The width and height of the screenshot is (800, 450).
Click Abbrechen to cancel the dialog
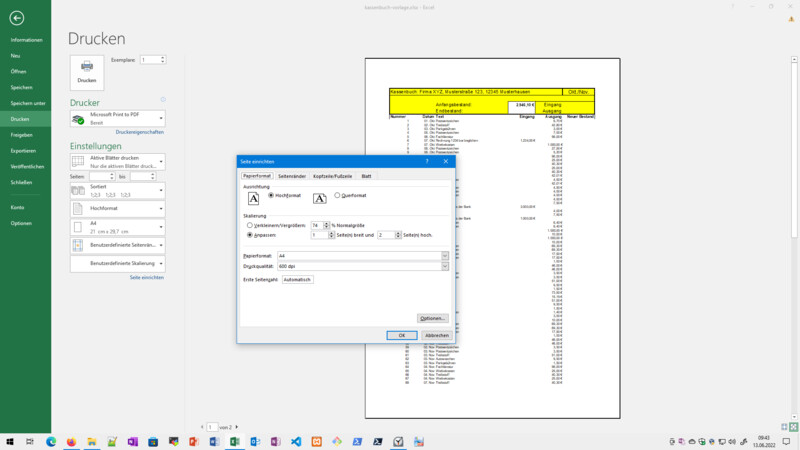(x=437, y=335)
